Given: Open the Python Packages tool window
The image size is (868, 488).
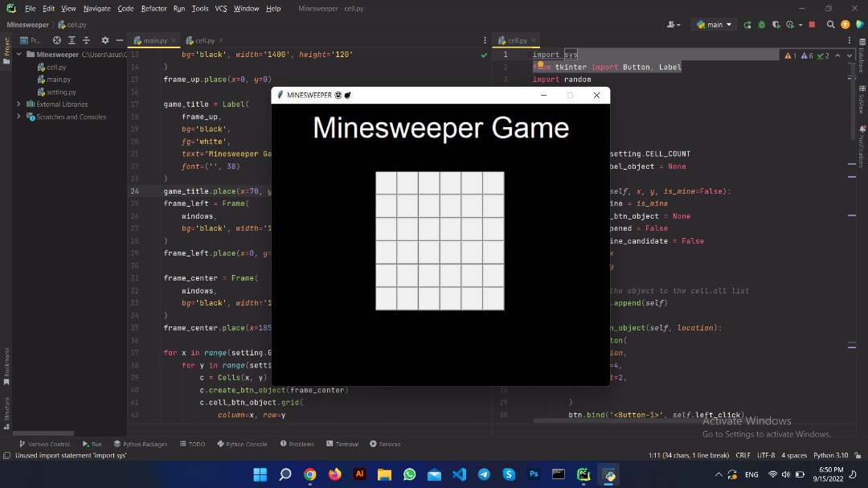Looking at the screenshot, I should point(141,444).
